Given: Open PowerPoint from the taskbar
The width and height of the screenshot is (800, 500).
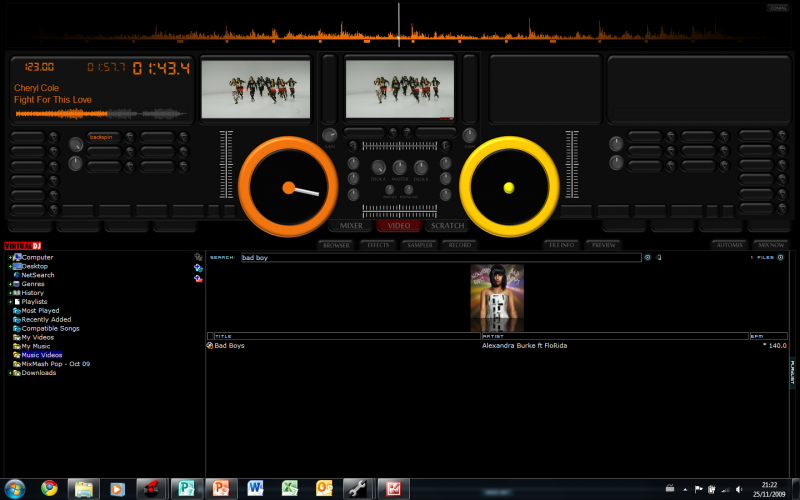Looking at the screenshot, I should pos(221,489).
